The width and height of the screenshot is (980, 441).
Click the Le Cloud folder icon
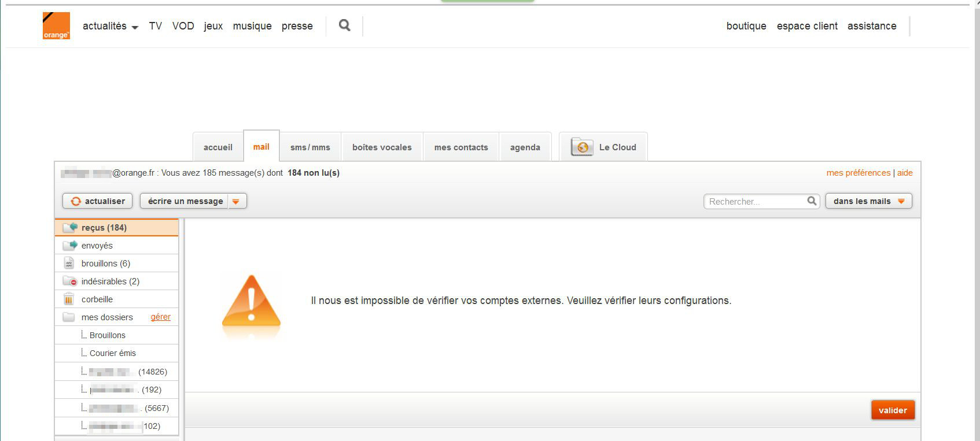[582, 147]
